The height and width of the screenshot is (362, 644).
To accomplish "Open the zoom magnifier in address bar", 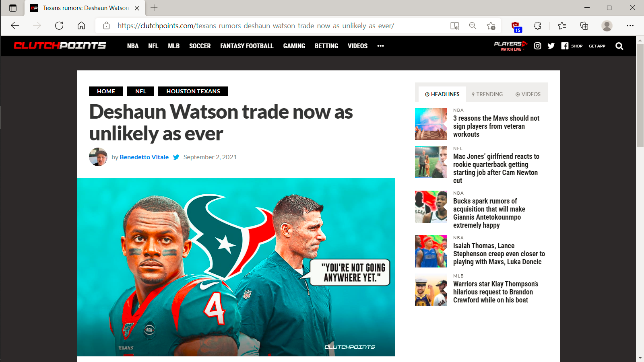I will 473,26.
